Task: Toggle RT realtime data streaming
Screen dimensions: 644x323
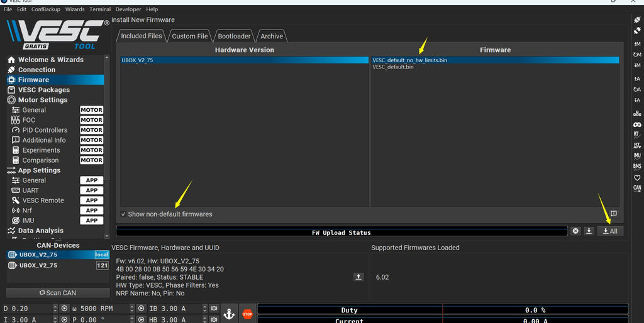Action: point(637,134)
